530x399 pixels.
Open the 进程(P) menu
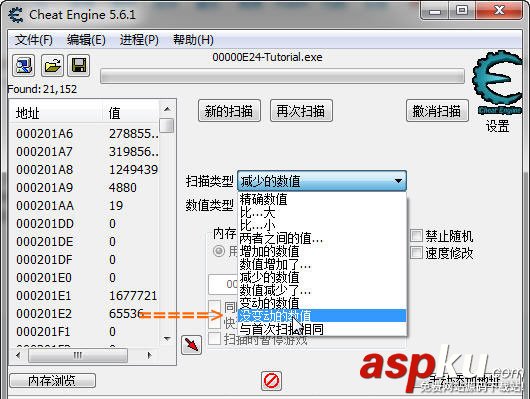click(139, 40)
